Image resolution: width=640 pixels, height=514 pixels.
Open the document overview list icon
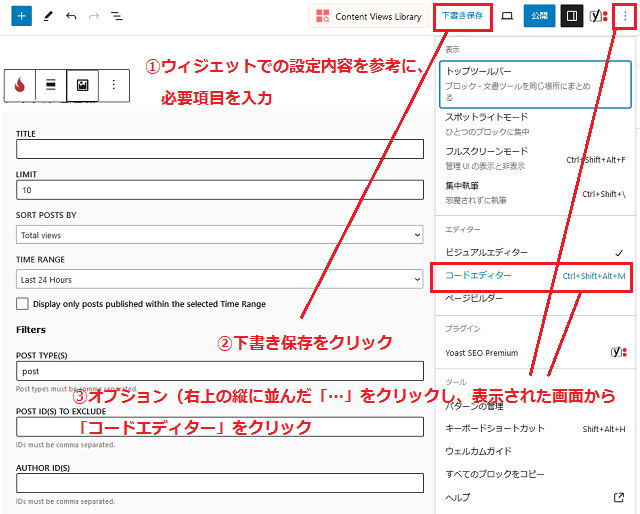click(x=117, y=16)
